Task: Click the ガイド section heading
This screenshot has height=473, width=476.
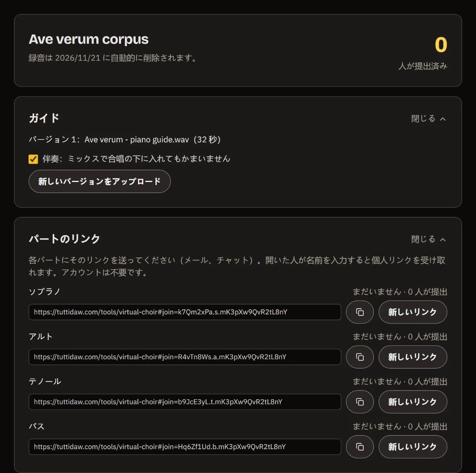Action: pyautogui.click(x=44, y=118)
